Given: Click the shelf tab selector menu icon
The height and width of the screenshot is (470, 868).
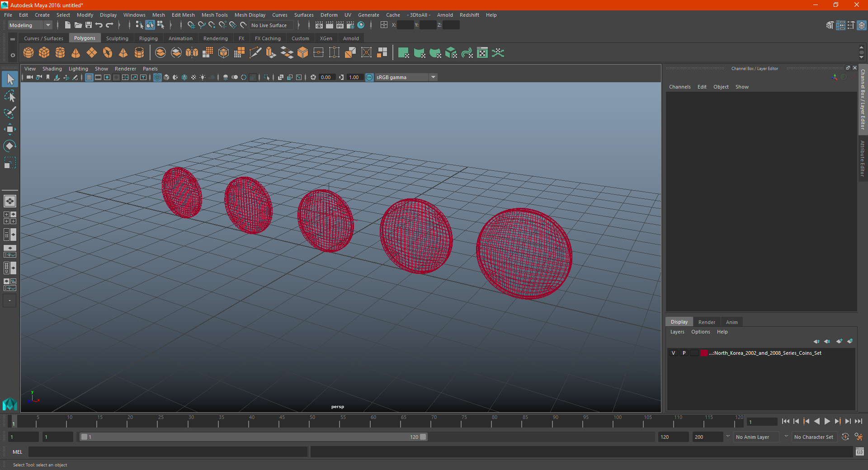Looking at the screenshot, I should 13,39.
